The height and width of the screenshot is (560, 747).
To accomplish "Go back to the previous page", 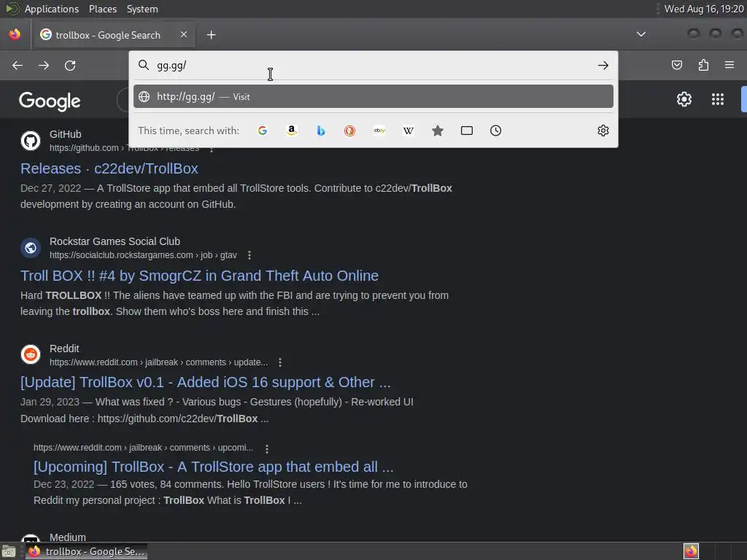I will tap(18, 65).
